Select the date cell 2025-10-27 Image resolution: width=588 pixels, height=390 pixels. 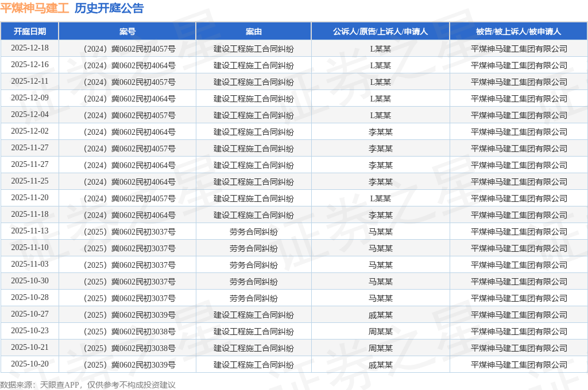click(x=30, y=314)
